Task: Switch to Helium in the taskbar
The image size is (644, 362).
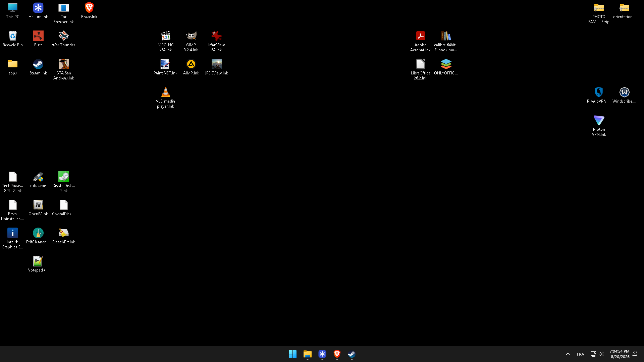Action: 322,354
